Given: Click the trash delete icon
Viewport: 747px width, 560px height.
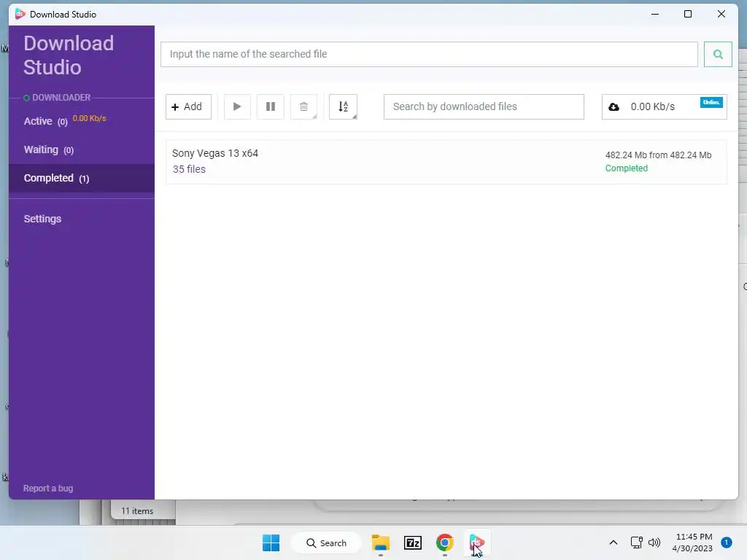Looking at the screenshot, I should click(x=303, y=106).
